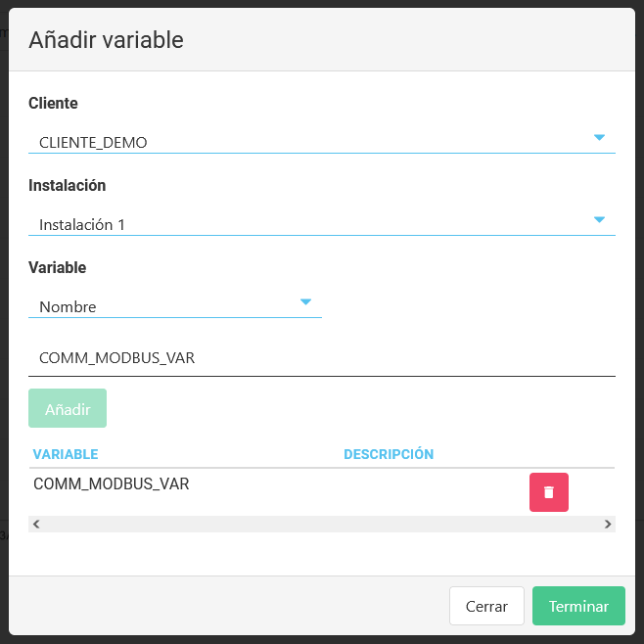Click the DESCRIPCIÓN column header

click(x=389, y=454)
